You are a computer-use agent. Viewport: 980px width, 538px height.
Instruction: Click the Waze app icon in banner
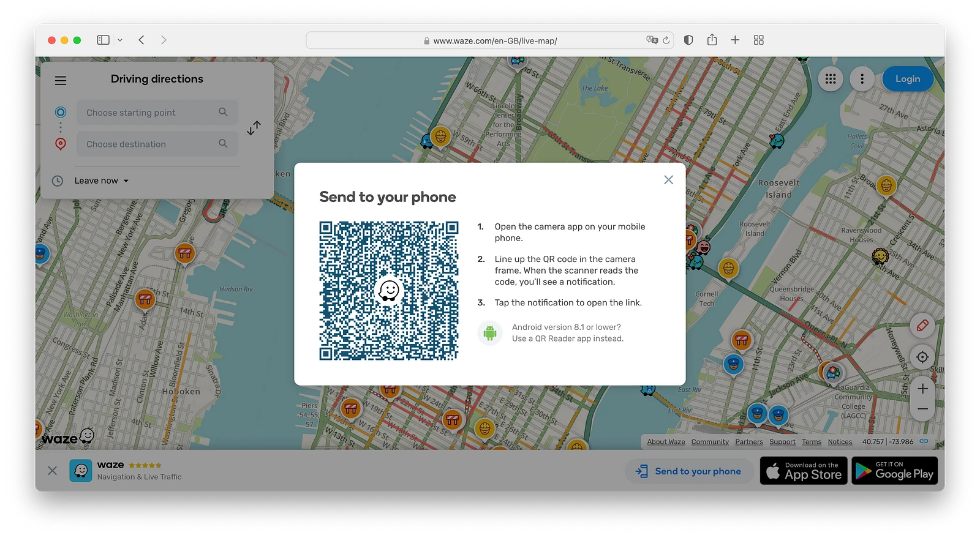point(81,471)
